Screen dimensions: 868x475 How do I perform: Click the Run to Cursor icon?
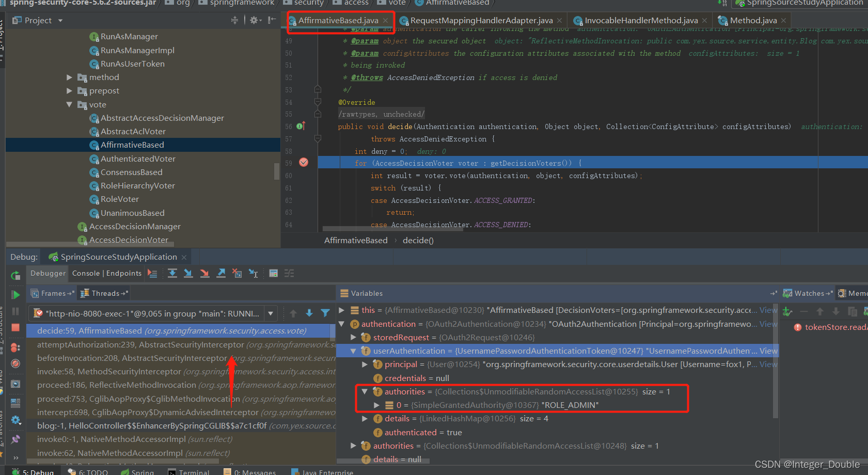pos(253,273)
